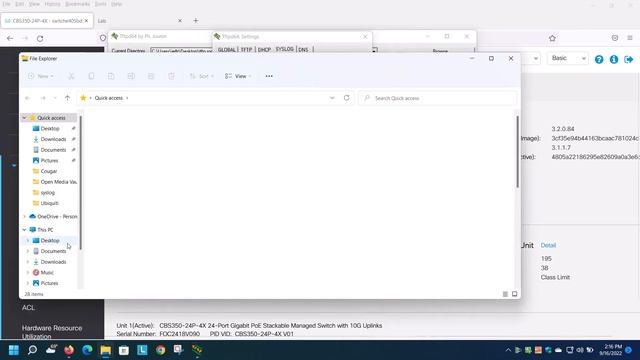Click the Quick access breadcrumb in address bar
Image resolution: width=640 pixels, height=360 pixels.
[109, 98]
